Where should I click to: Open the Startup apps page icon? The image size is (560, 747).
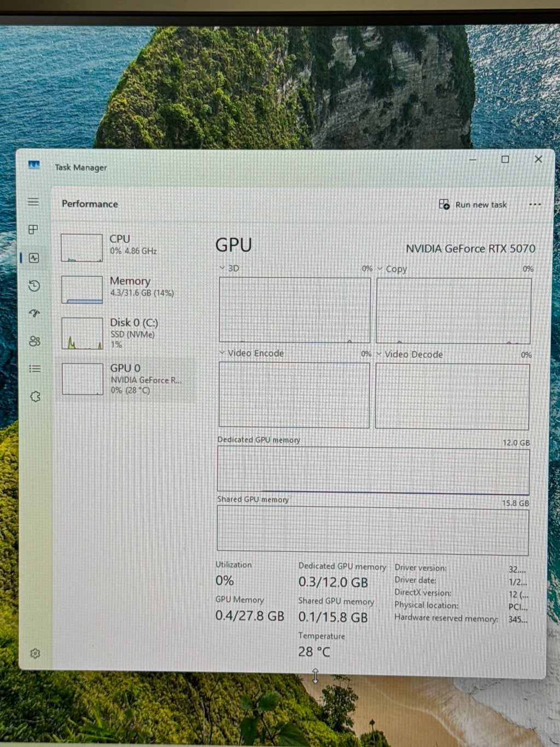(34, 314)
